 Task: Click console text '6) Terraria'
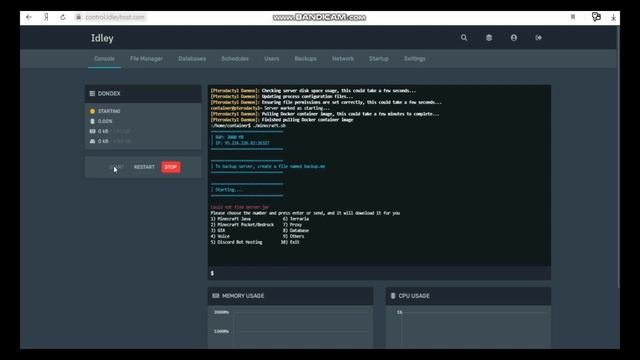click(x=296, y=219)
